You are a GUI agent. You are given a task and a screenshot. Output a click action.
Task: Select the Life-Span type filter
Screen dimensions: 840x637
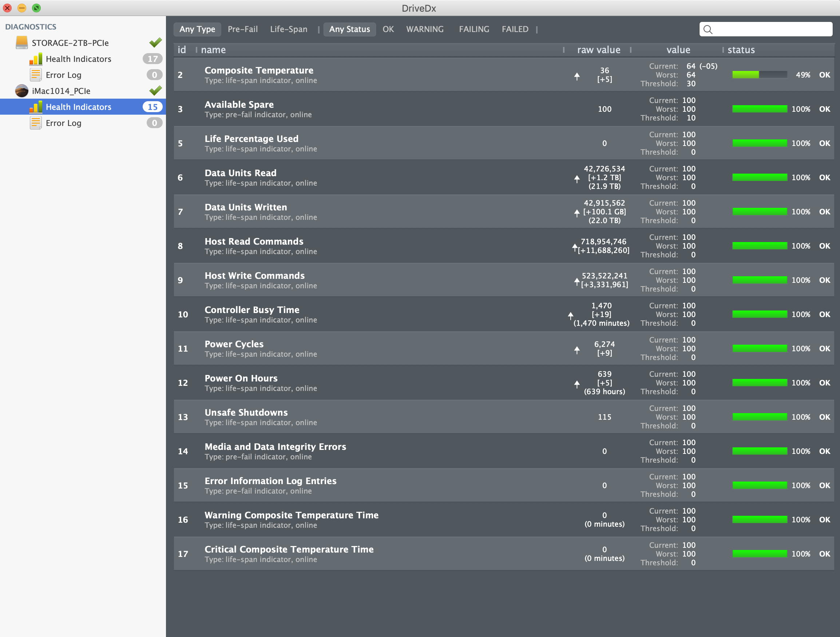coord(289,29)
